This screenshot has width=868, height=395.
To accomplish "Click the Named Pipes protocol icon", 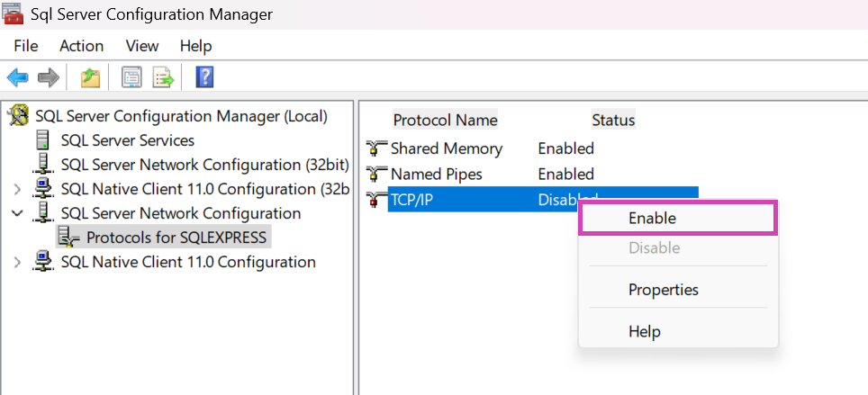I will [376, 174].
